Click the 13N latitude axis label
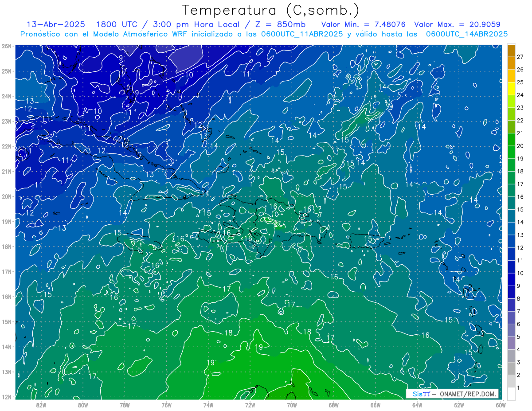This screenshot has width=532, height=411. click(x=7, y=372)
